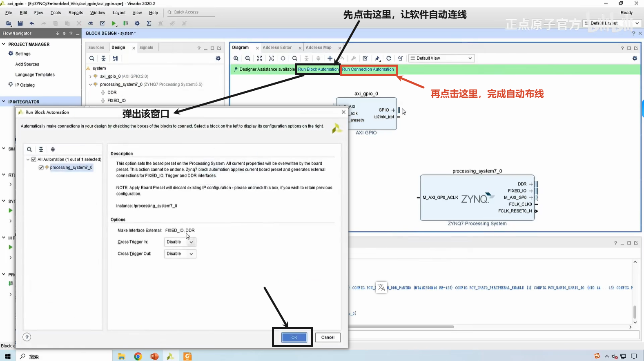The height and width of the screenshot is (361, 644).
Task: Open File Explorer from the taskbar
Action: (121, 357)
